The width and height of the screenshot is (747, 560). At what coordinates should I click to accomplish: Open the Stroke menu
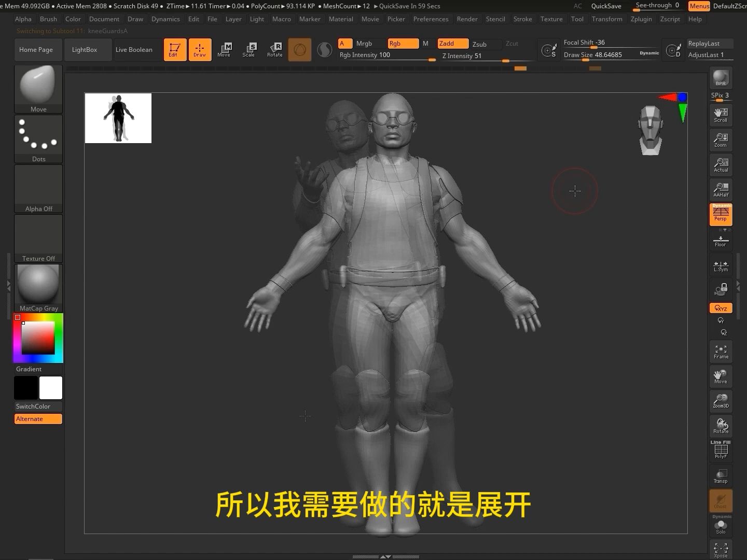tap(522, 19)
